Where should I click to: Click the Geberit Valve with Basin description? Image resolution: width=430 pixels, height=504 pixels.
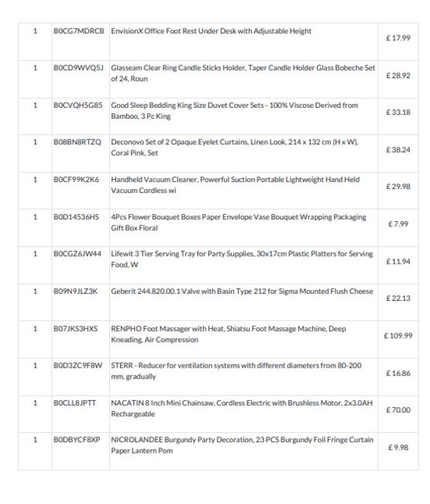(x=243, y=292)
